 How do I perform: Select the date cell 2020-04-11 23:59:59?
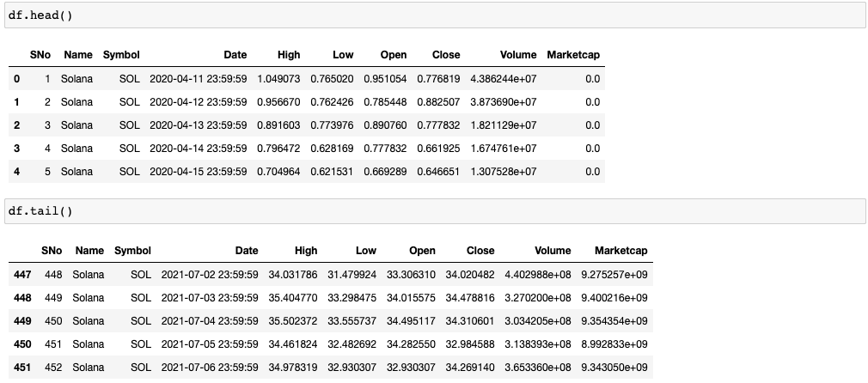tap(198, 79)
